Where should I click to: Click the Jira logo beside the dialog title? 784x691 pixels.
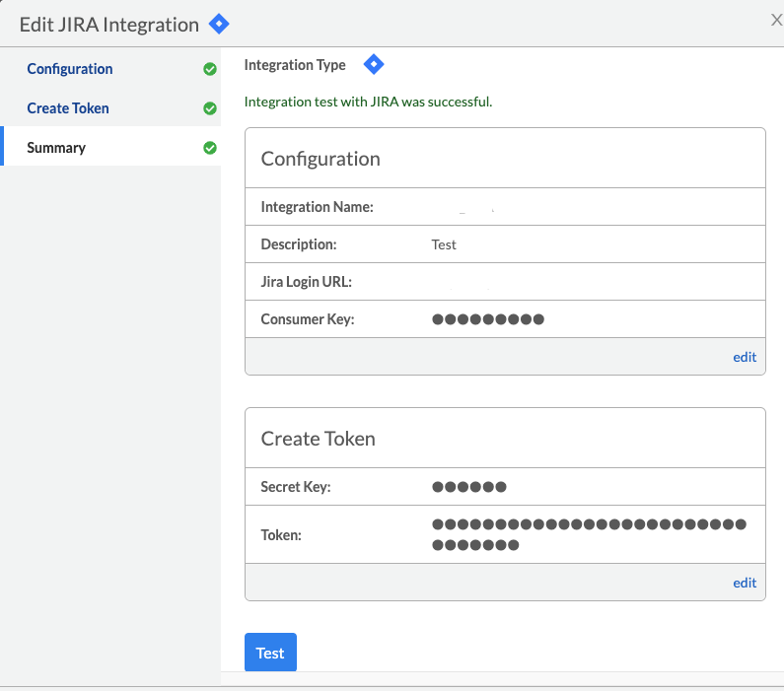(x=219, y=24)
